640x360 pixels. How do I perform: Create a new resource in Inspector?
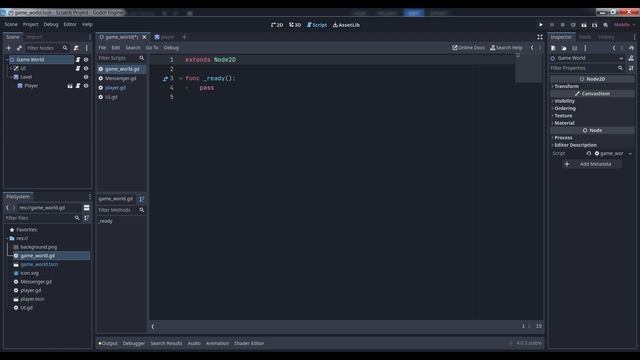(553, 48)
